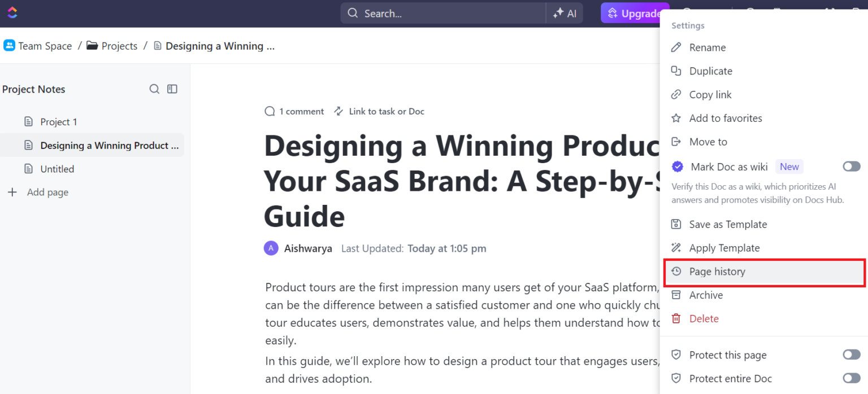Image resolution: width=868 pixels, height=394 pixels.
Task: Choose Duplicate in the settings menu
Action: [x=710, y=71]
